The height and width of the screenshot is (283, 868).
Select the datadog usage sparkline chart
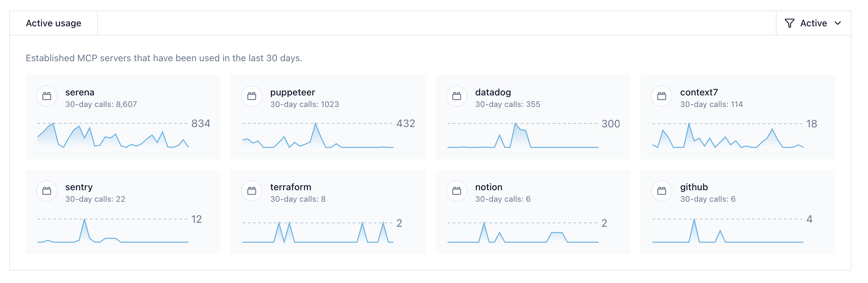coord(522,137)
